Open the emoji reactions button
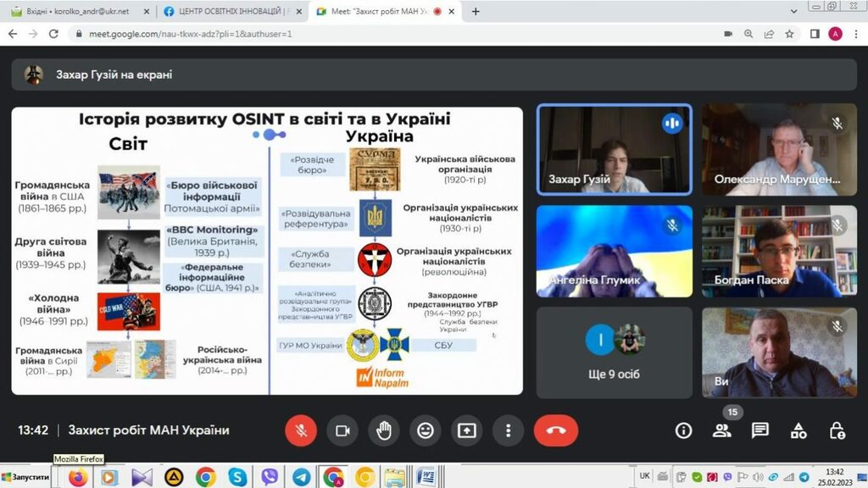The height and width of the screenshot is (488, 868). click(426, 430)
